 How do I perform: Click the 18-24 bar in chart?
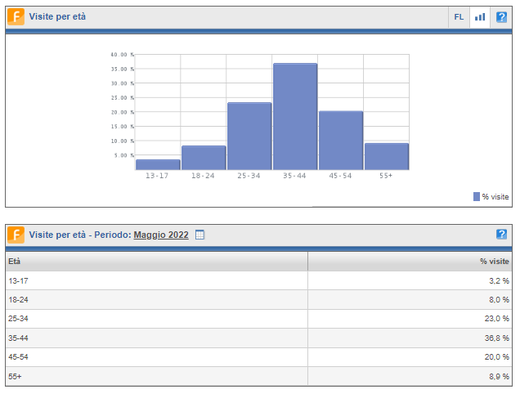[x=204, y=158]
